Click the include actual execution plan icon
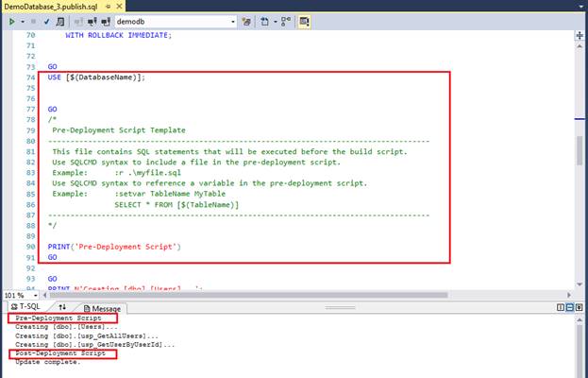The width and height of the screenshot is (588, 378). click(x=286, y=22)
